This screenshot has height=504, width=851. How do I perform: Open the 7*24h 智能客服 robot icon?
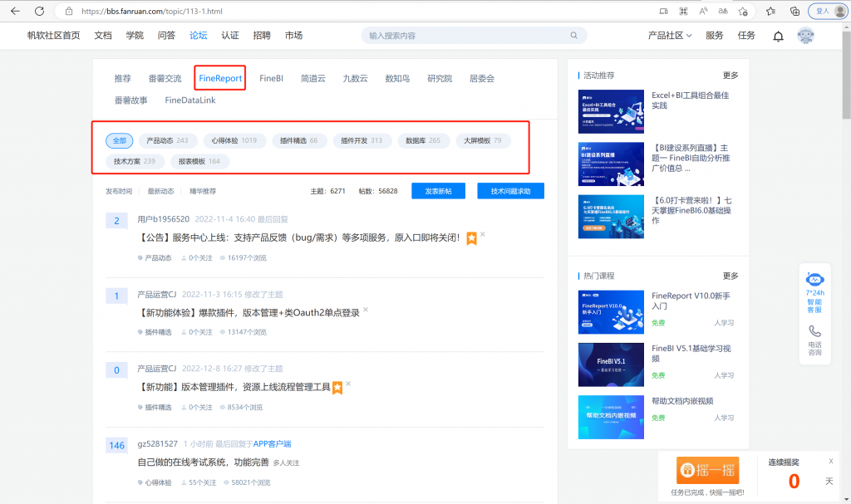[814, 279]
